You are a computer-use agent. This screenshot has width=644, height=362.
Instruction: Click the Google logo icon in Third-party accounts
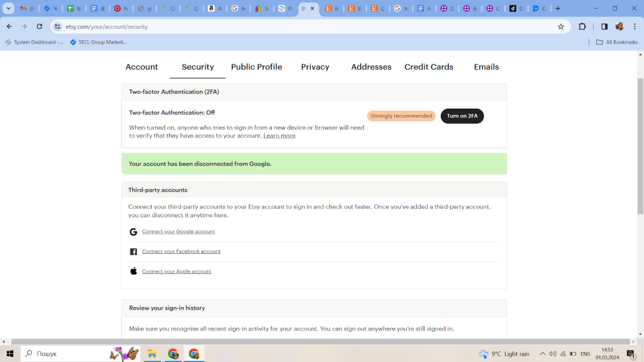click(x=133, y=232)
